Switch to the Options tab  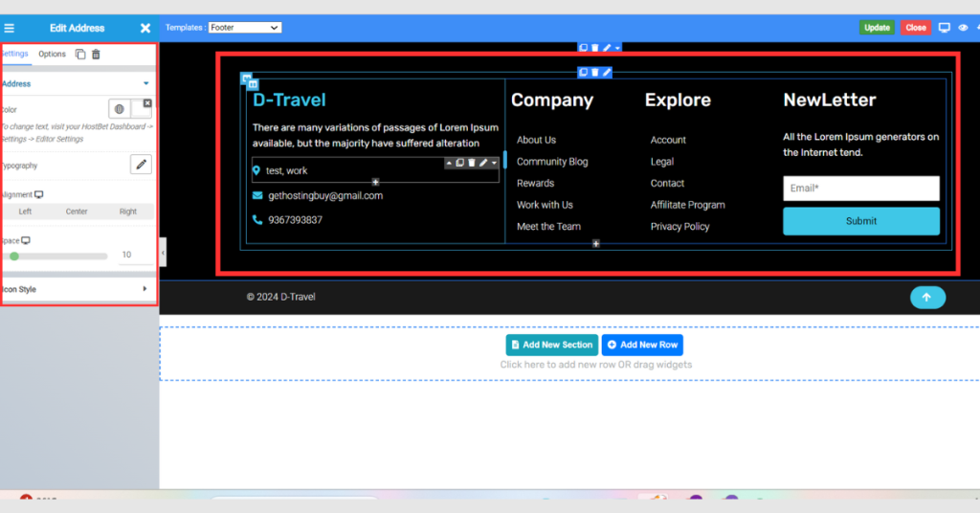click(x=52, y=55)
